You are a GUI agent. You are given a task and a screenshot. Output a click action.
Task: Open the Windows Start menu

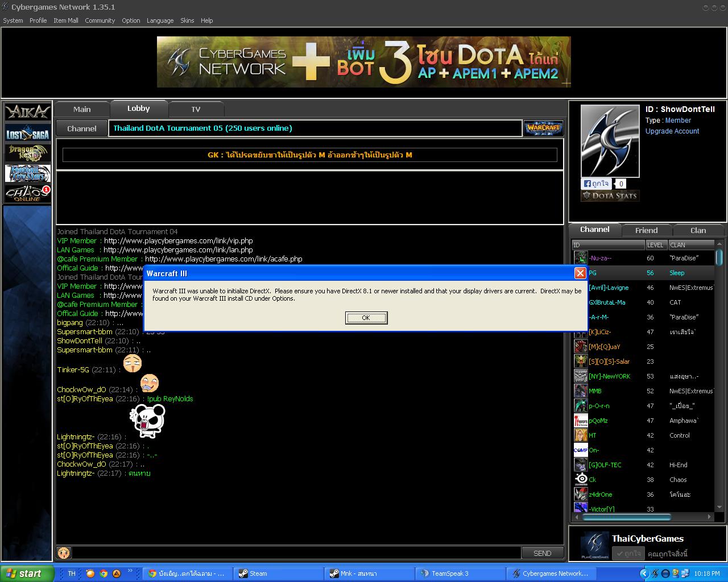tap(27, 573)
